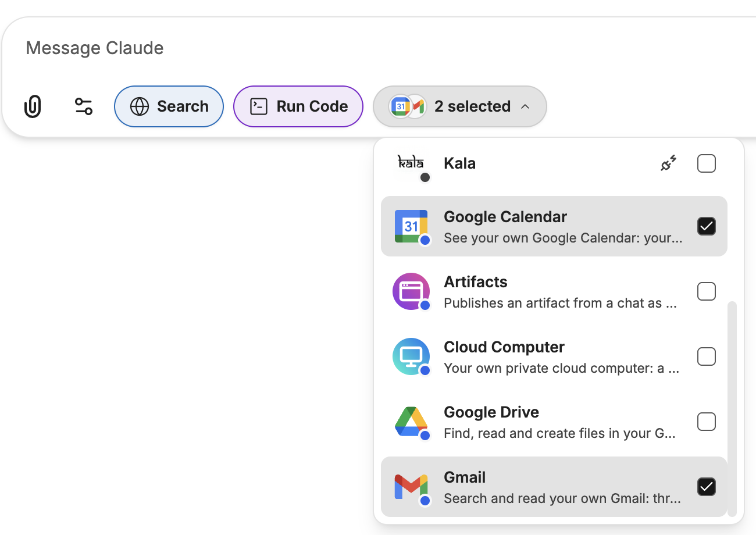Viewport: 756px width, 535px height.
Task: Click the Run Code button
Action: [298, 106]
